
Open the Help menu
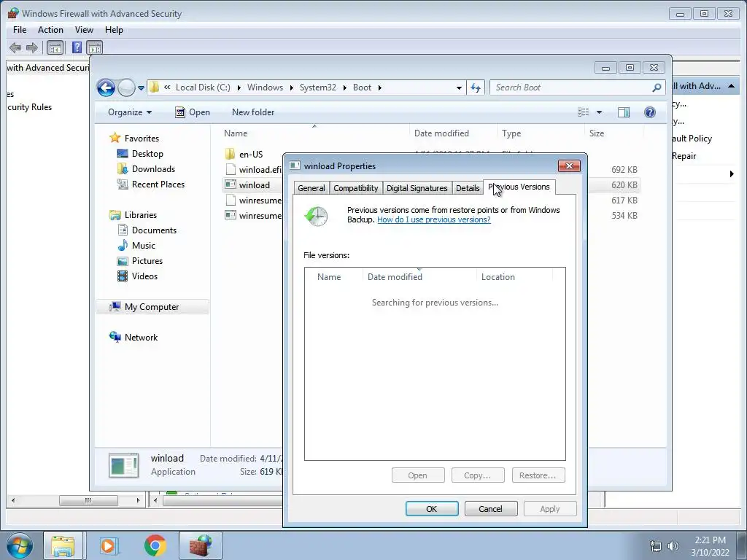pos(114,30)
